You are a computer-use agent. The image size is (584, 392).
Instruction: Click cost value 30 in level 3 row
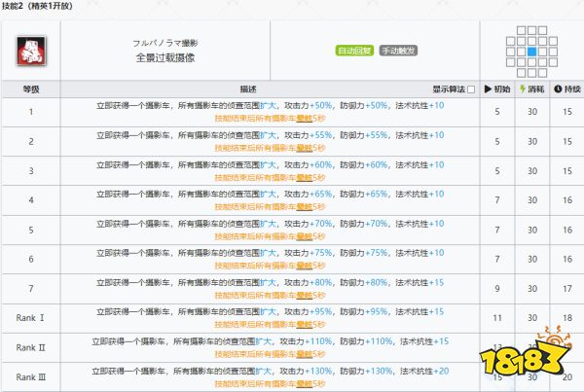[532, 171]
